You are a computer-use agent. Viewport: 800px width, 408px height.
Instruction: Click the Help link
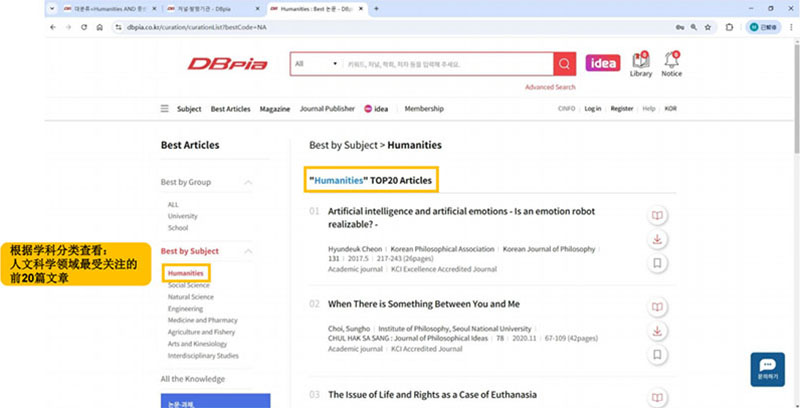(x=649, y=109)
